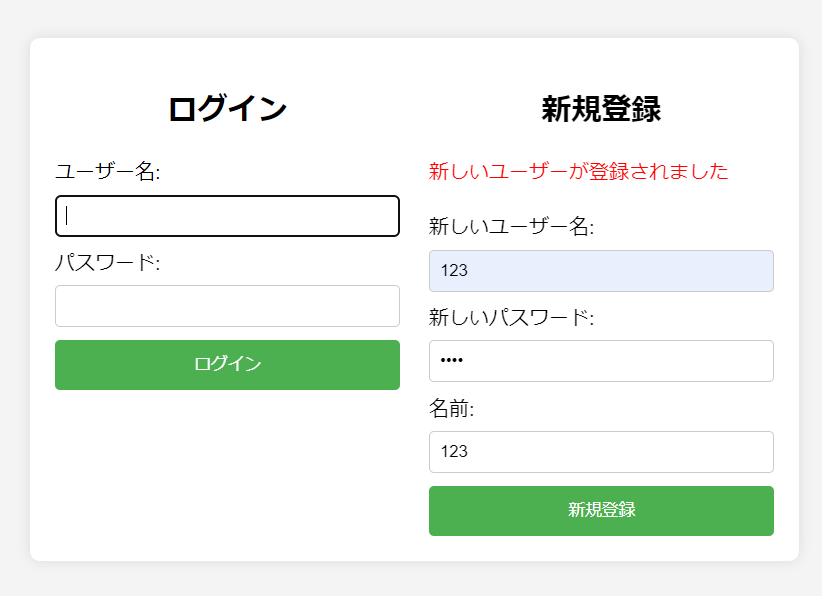Submit the login form via ログイン
This screenshot has height=596, width=822.
pos(227,364)
